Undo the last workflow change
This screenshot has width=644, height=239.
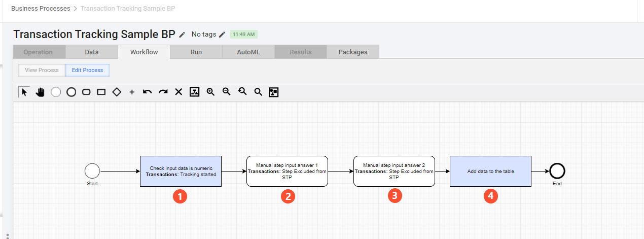[x=148, y=92]
